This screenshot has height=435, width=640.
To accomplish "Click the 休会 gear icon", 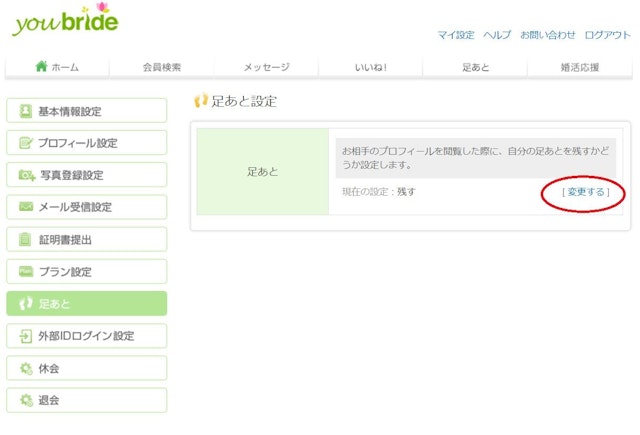I will pyautogui.click(x=26, y=368).
